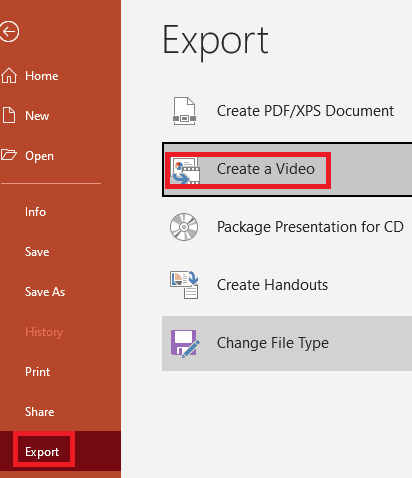Click the Create a Video film icon
Image resolution: width=412 pixels, height=478 pixels.
click(185, 171)
